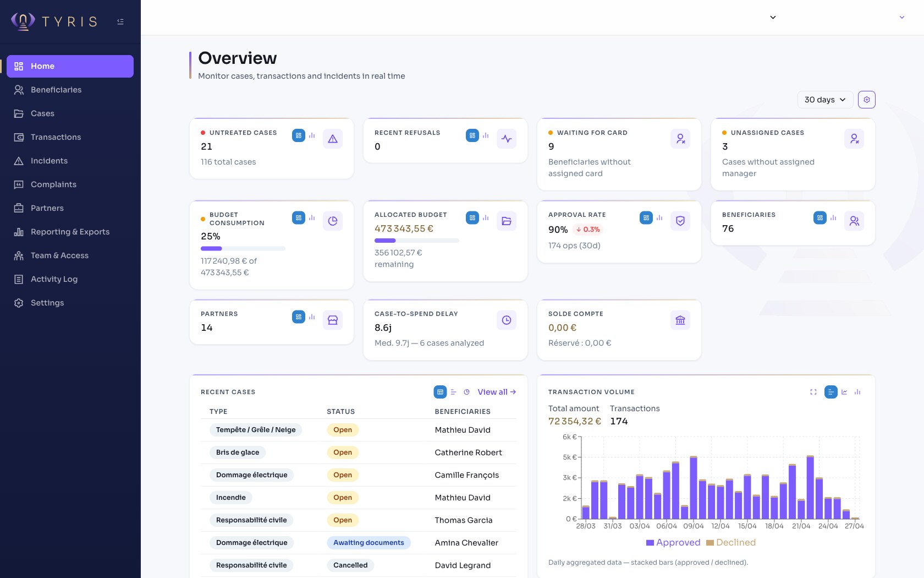Select the clock icon on Case-to-Spend Delay card
The height and width of the screenshot is (578, 924).
point(507,320)
